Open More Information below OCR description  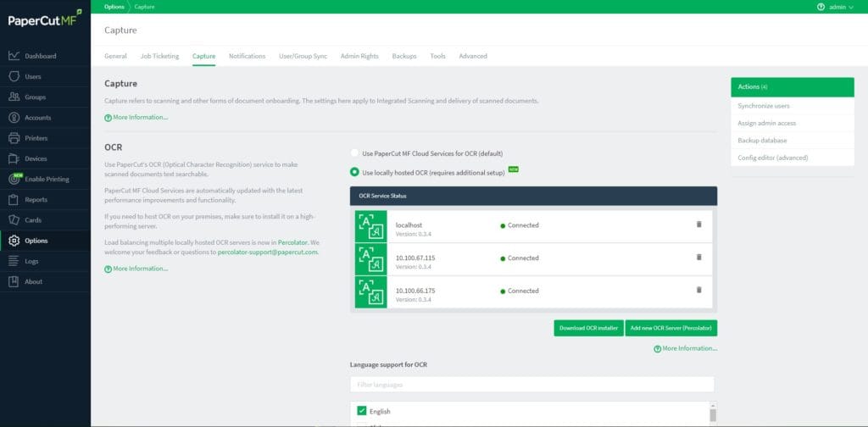point(136,269)
